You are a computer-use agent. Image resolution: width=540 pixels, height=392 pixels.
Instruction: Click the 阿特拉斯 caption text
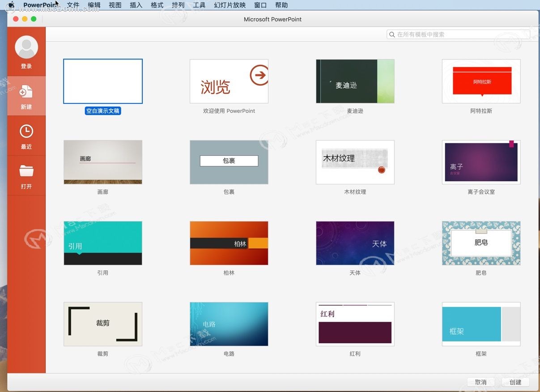pyautogui.click(x=481, y=111)
